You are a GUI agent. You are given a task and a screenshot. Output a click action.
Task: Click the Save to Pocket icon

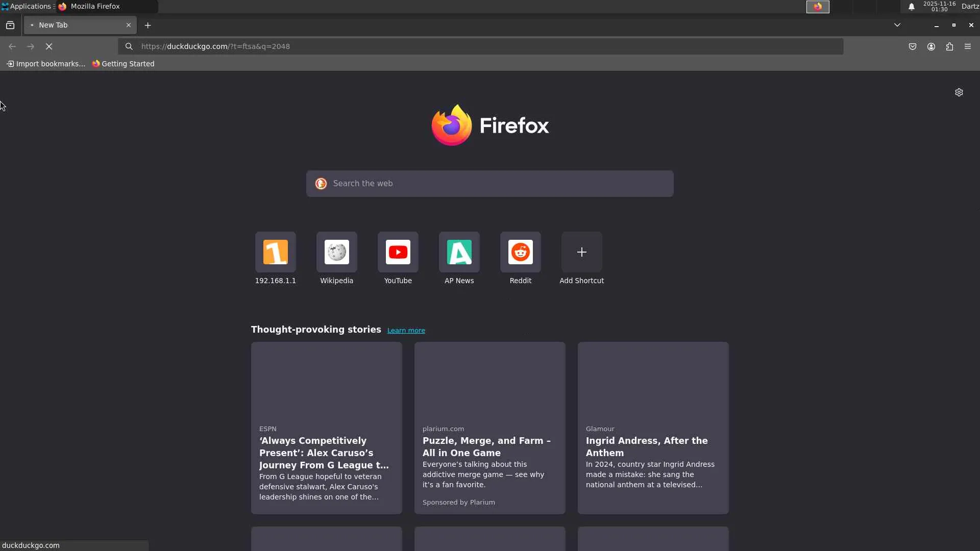coord(913,46)
